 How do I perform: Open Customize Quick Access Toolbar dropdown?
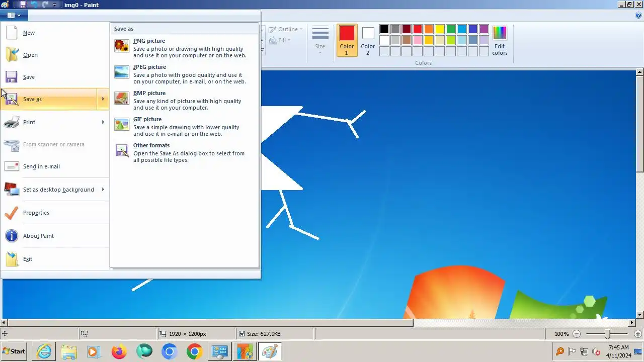[54, 5]
